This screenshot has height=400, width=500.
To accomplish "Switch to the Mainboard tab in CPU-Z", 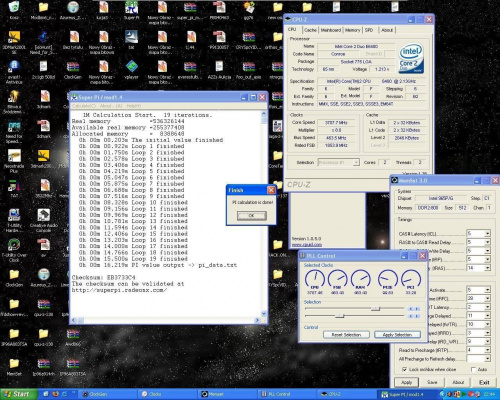I will pos(331,30).
